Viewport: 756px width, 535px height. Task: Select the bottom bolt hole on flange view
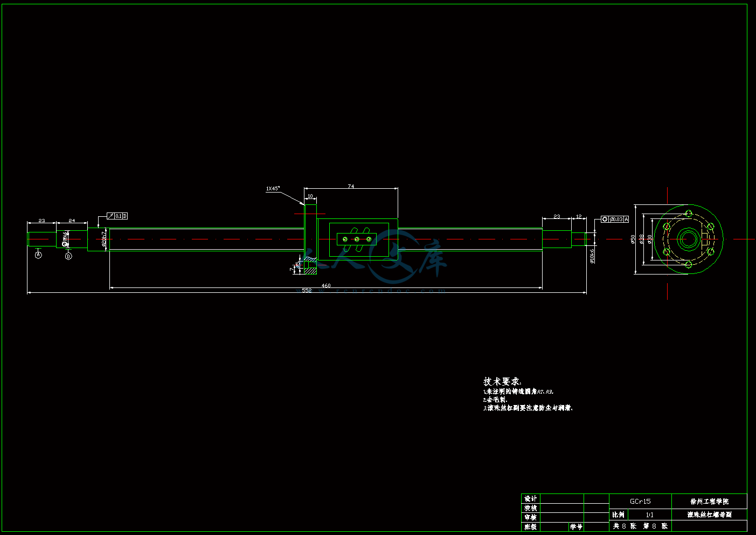pos(688,264)
